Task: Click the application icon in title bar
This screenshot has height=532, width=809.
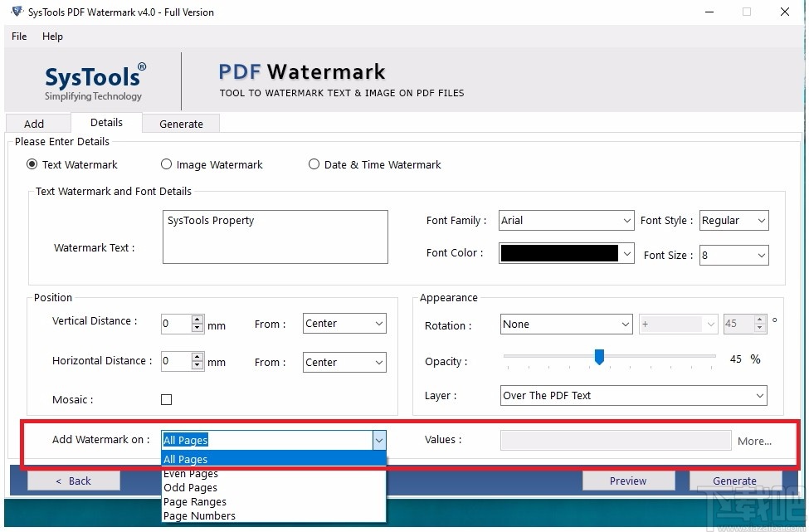Action: click(x=15, y=12)
